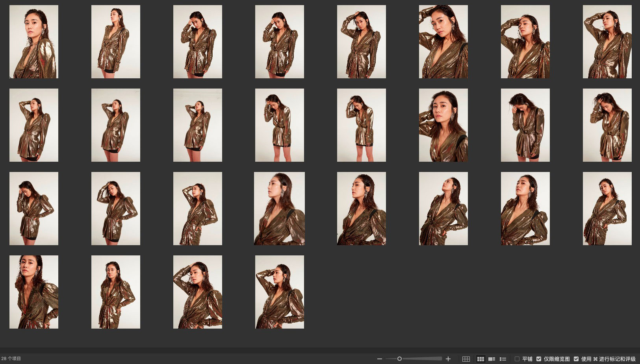The image size is (640, 364).
Task: Select the sixth thumbnail in the second row
Action: (x=443, y=125)
